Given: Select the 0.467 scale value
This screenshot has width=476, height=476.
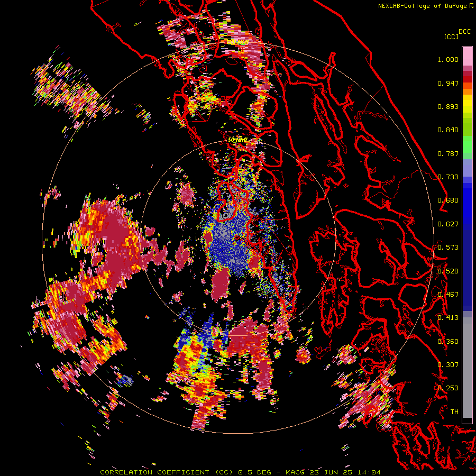Looking at the screenshot, I should pos(448,295).
